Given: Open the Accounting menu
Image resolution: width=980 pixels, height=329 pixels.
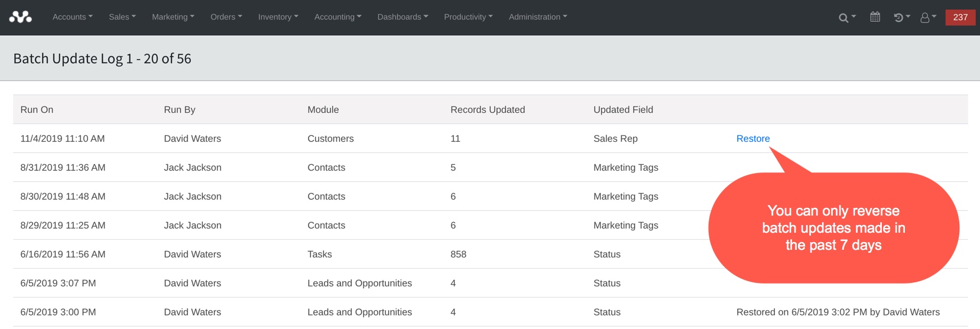Looking at the screenshot, I should point(338,17).
